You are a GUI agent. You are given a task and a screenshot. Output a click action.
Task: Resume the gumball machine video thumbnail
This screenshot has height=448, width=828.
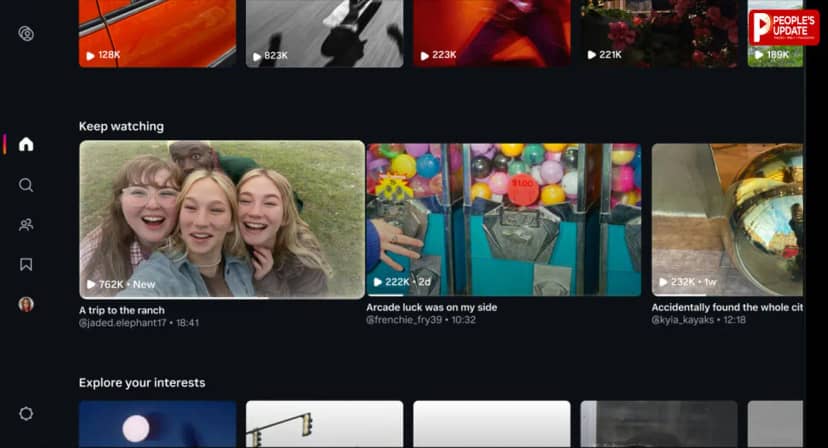pos(504,219)
